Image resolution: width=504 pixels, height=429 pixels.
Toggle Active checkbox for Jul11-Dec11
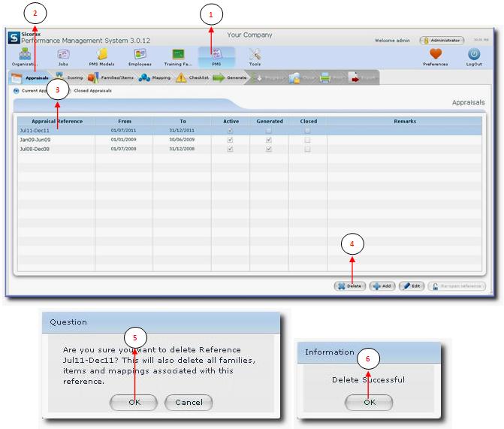[x=231, y=131]
